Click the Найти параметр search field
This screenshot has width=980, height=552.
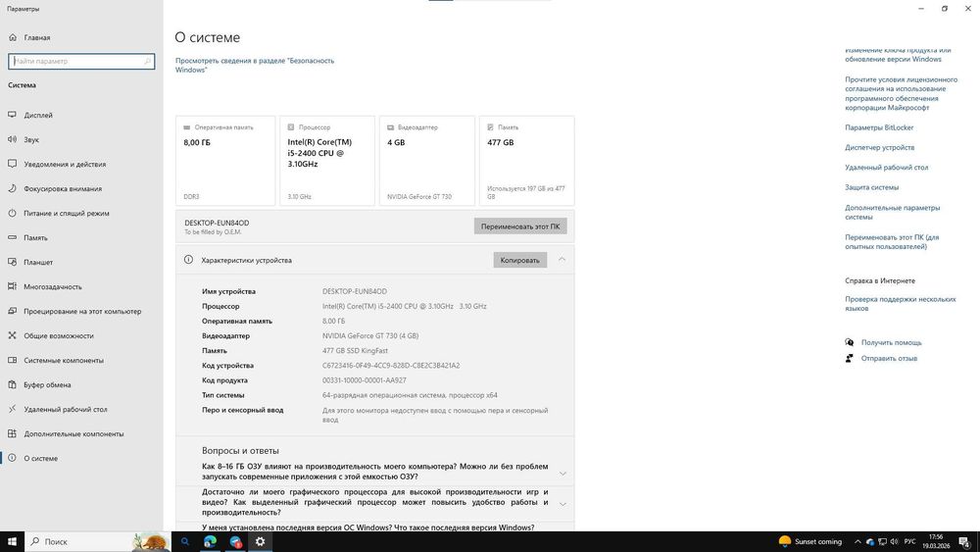[x=81, y=61]
